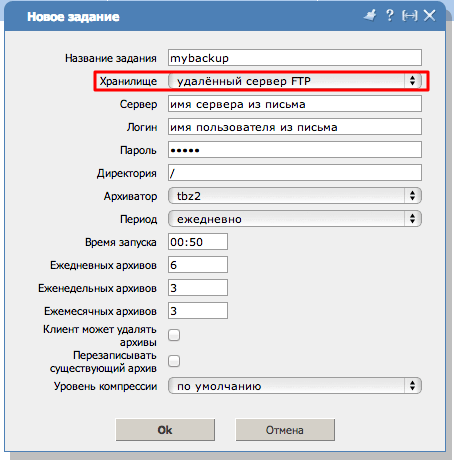Enable 'Клиент может удалять архивы' checkbox
The width and height of the screenshot is (454, 463).
click(x=174, y=335)
